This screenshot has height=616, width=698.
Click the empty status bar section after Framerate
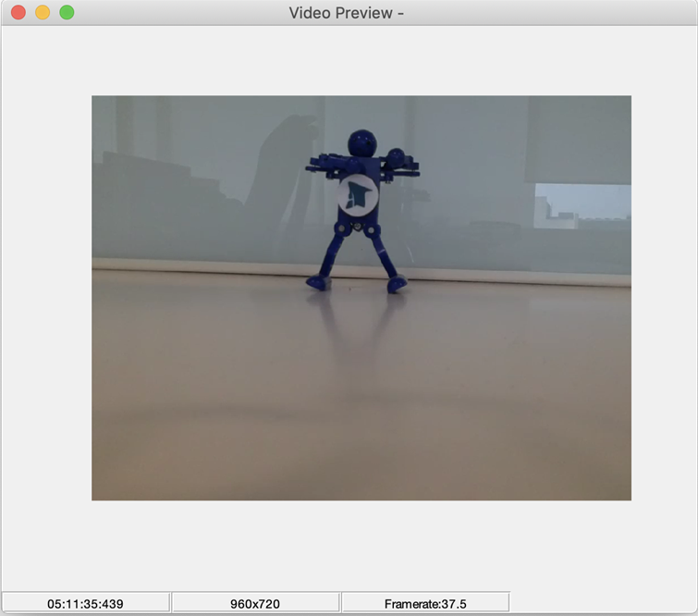pyautogui.click(x=602, y=604)
